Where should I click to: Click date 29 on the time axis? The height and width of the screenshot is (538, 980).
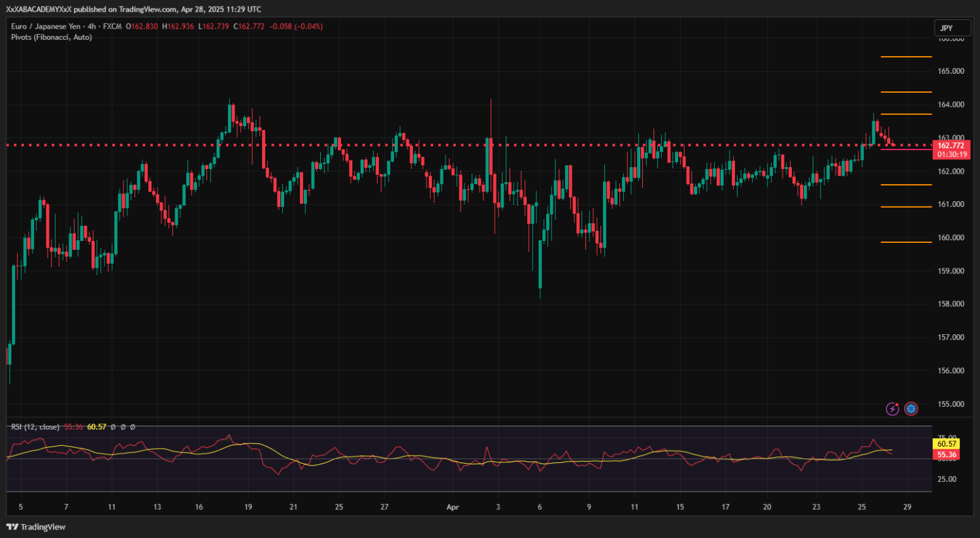[907, 507]
